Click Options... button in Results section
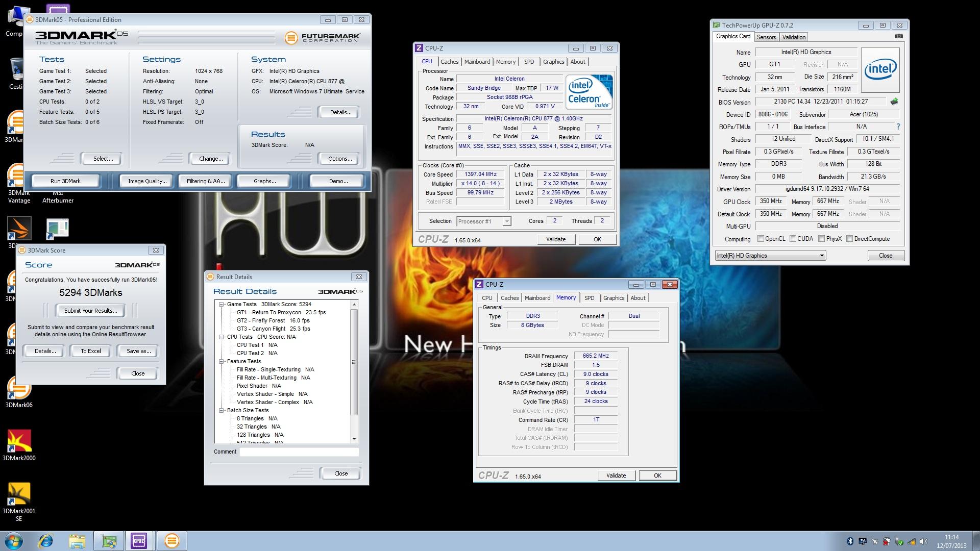This screenshot has height=551, width=980. (340, 159)
